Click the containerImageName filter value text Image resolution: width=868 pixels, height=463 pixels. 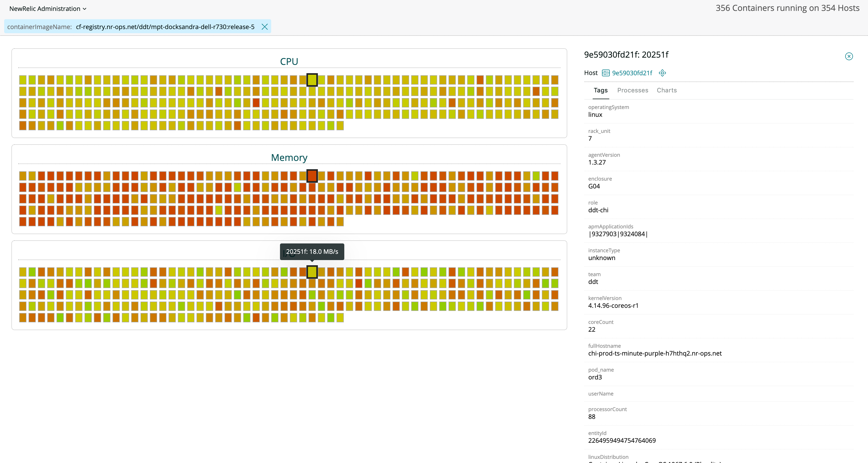click(x=165, y=27)
